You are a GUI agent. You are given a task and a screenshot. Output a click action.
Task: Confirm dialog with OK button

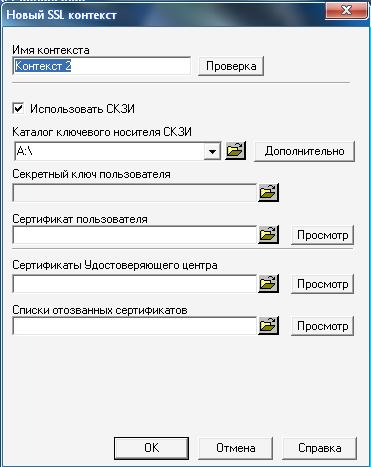click(x=151, y=448)
